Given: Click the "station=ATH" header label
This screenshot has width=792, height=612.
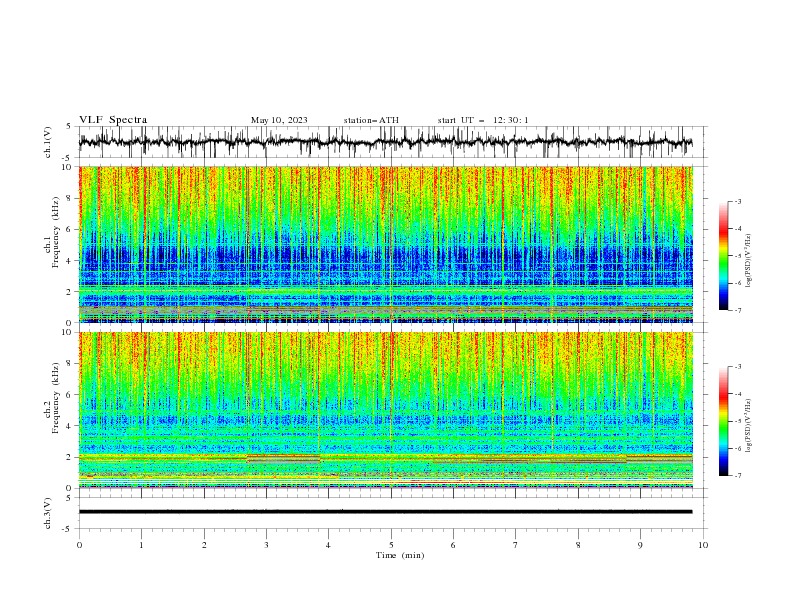Looking at the screenshot, I should click(x=371, y=120).
